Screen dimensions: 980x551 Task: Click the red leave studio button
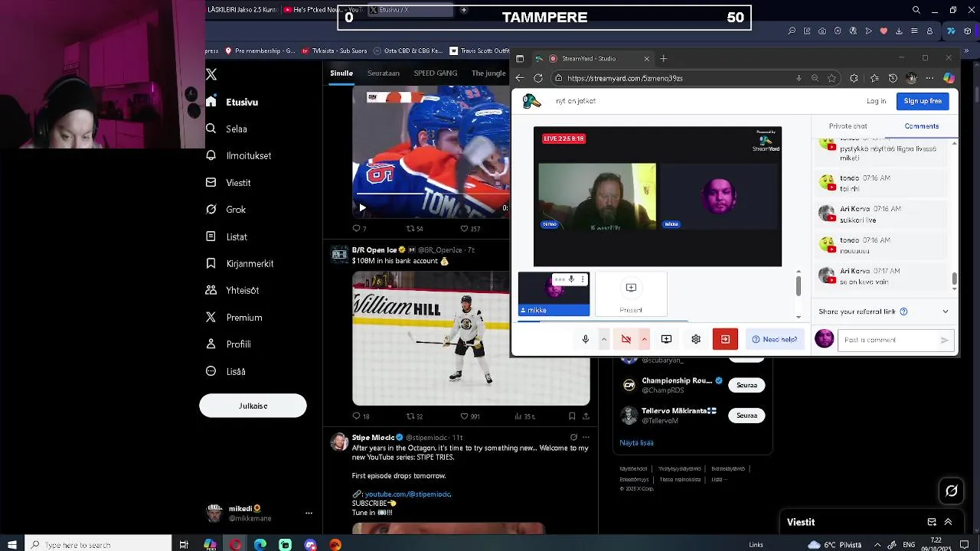725,339
